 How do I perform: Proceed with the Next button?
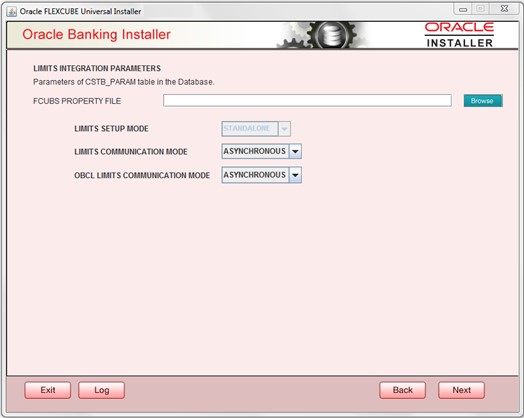click(x=462, y=390)
